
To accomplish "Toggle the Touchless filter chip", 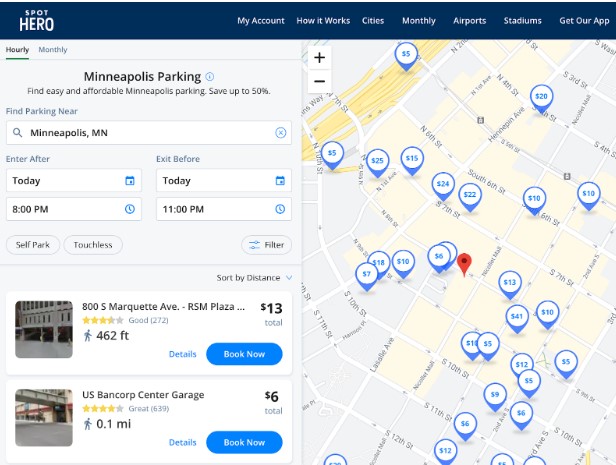I will [93, 245].
